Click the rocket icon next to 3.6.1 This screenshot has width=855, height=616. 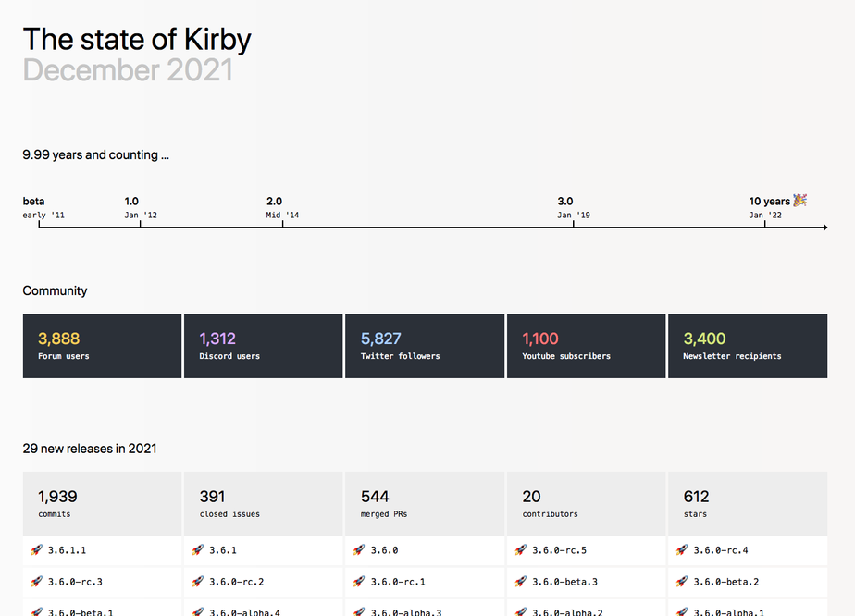197,550
